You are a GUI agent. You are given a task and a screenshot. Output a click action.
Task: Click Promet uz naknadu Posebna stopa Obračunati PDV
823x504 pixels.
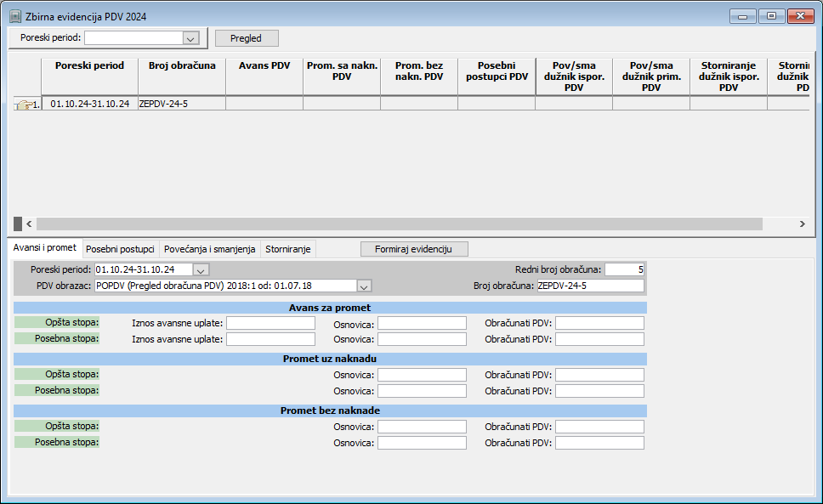(x=600, y=391)
